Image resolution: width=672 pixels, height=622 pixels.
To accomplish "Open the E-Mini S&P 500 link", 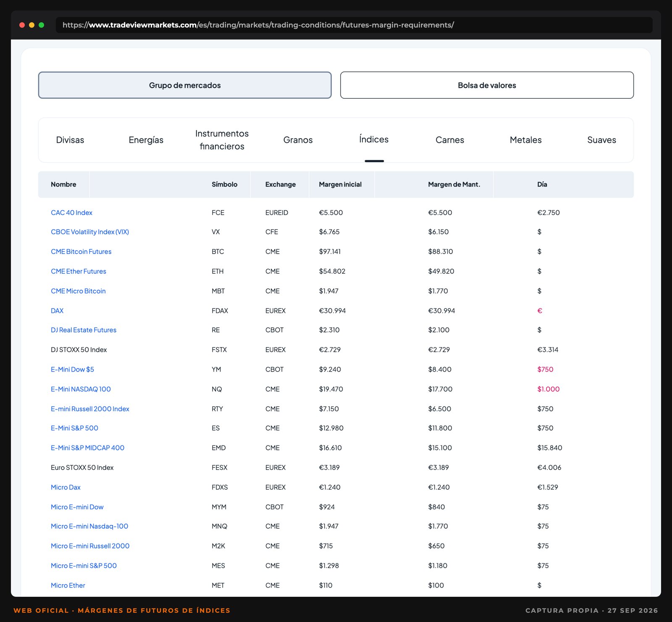I will [74, 428].
